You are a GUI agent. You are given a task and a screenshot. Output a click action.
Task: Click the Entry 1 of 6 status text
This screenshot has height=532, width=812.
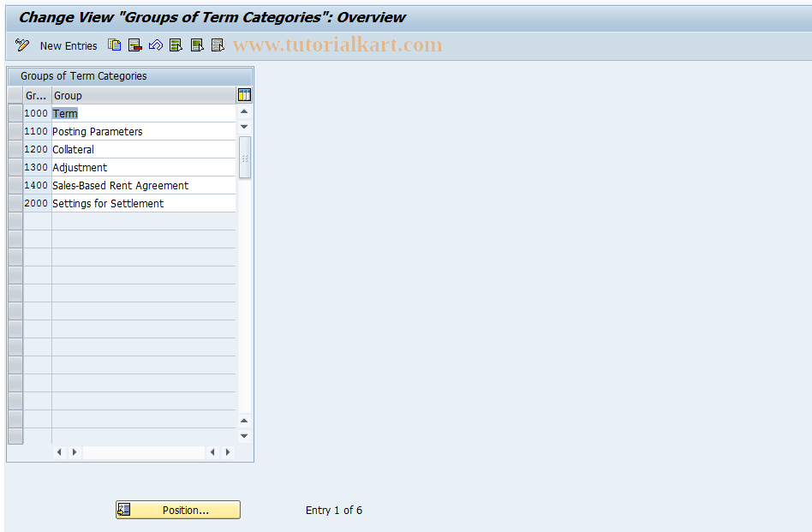point(334,511)
